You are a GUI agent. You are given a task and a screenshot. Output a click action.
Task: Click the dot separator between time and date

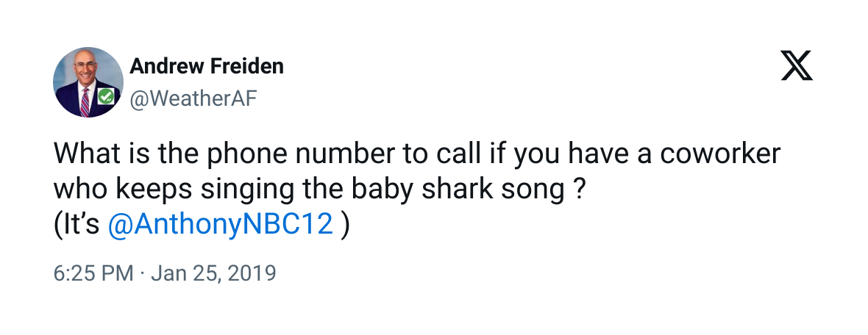tap(143, 274)
